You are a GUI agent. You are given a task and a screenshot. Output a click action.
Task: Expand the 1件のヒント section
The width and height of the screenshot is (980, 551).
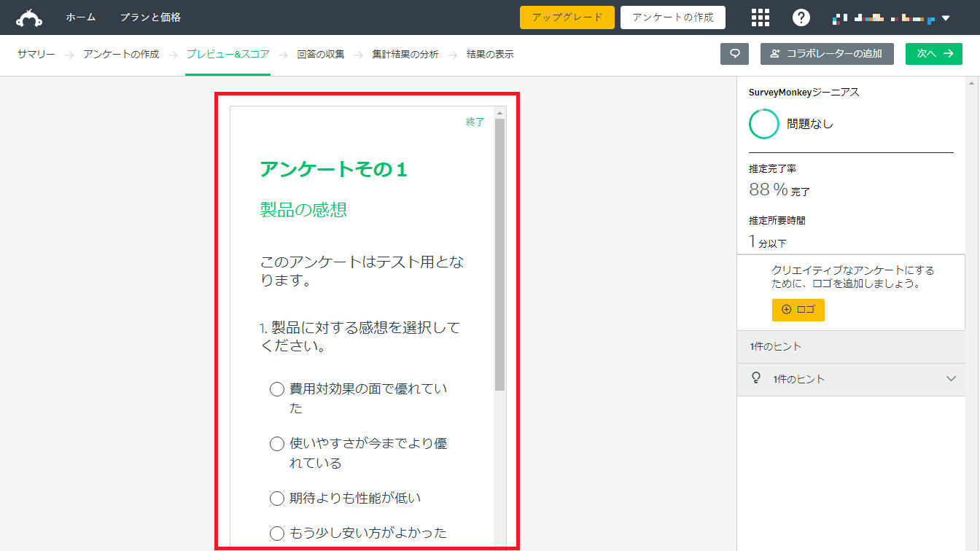click(950, 379)
